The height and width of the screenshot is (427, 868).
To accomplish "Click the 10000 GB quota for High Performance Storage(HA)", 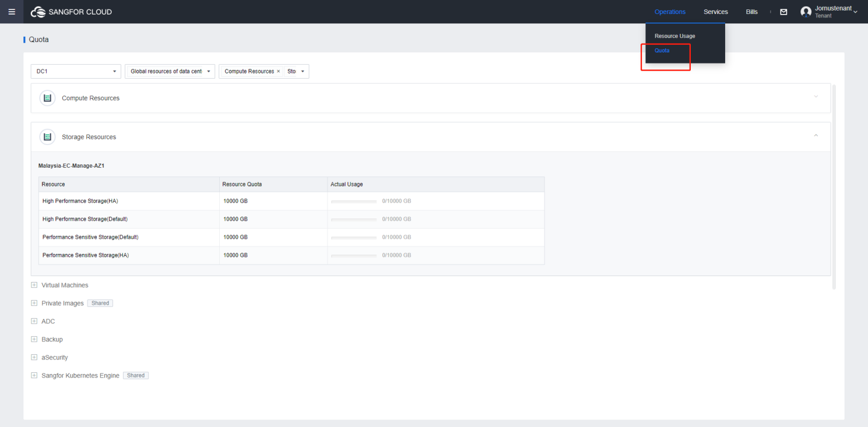I will pos(236,201).
